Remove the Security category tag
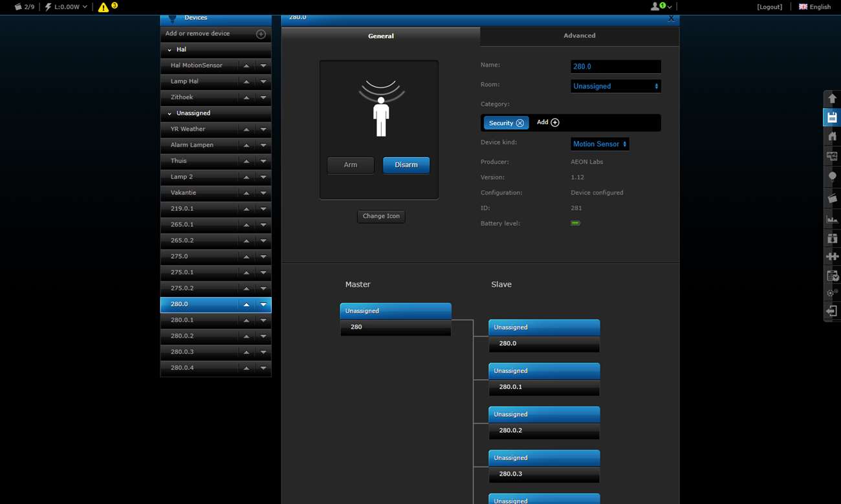The height and width of the screenshot is (504, 841). pos(520,123)
